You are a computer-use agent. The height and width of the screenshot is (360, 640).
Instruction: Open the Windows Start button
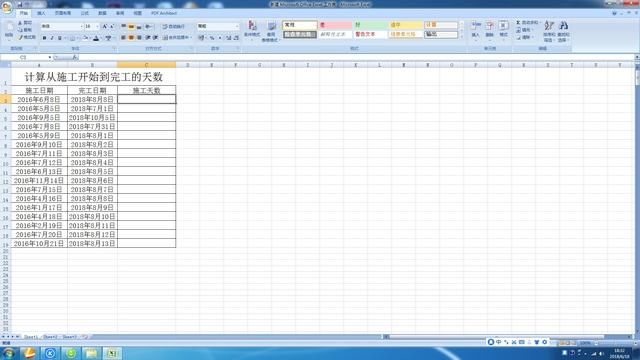pyautogui.click(x=9, y=353)
